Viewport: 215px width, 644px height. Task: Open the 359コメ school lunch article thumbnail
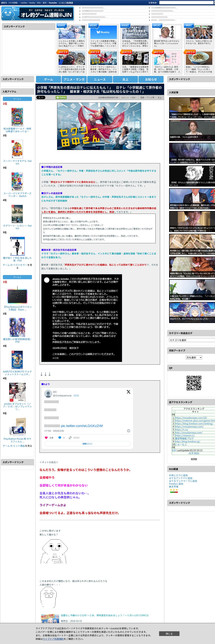[199, 58]
